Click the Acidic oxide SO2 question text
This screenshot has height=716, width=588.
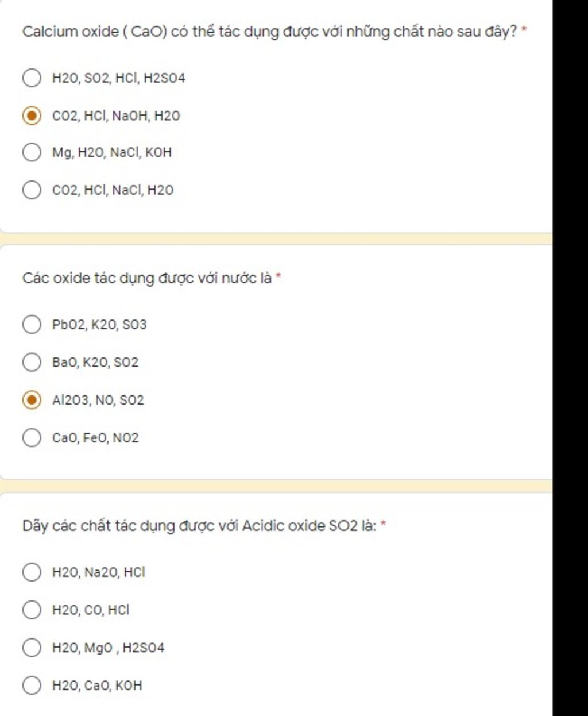click(x=199, y=526)
